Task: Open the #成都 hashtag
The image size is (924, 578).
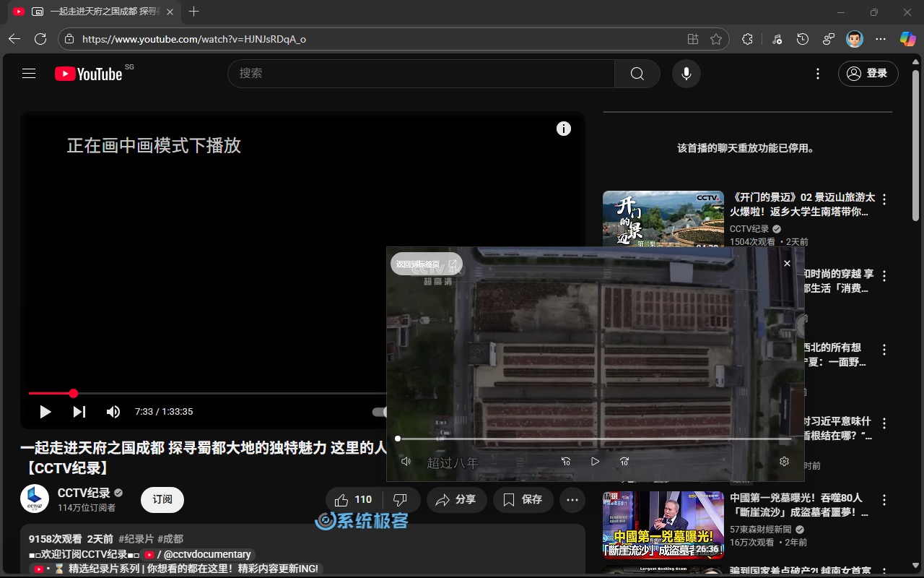Action: coord(170,539)
